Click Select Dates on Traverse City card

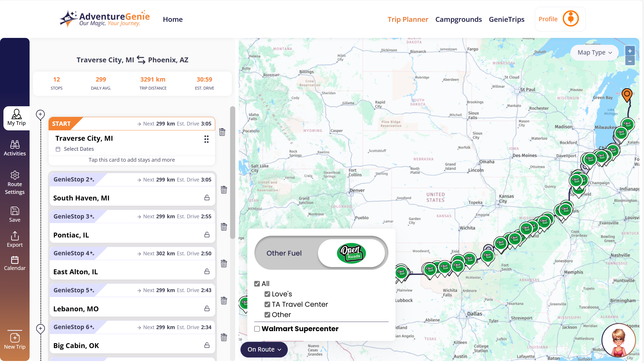(x=79, y=149)
